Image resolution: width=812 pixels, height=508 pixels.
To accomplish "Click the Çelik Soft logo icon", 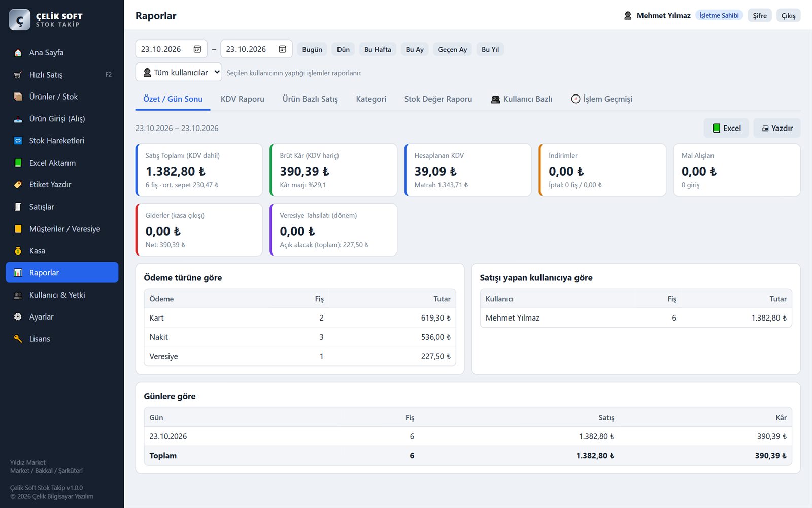I will pyautogui.click(x=20, y=20).
